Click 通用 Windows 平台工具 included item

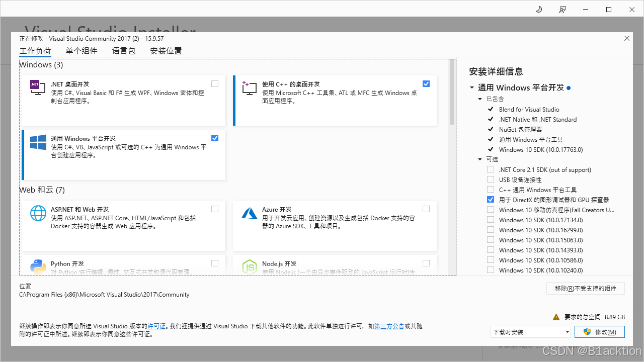tap(531, 139)
